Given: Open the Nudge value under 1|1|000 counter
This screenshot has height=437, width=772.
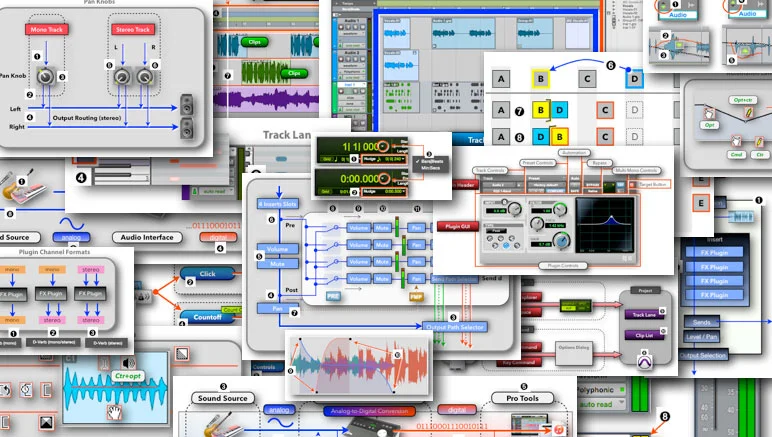Looking at the screenshot, I should click(384, 159).
